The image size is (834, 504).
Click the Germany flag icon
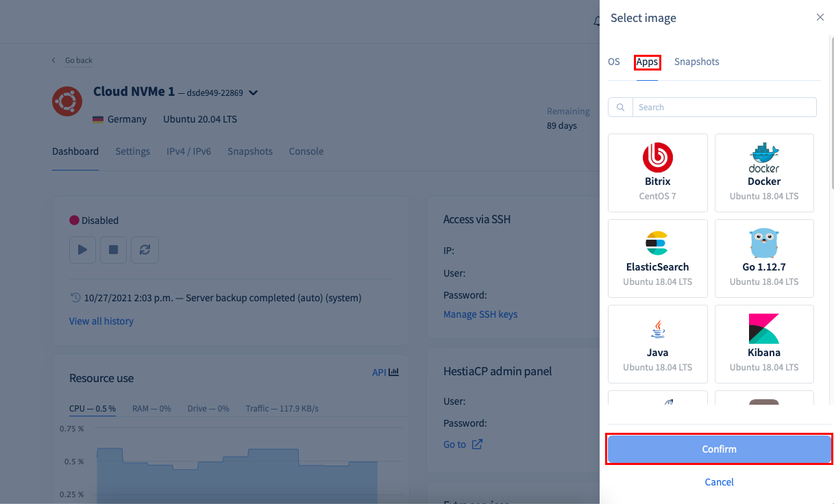click(x=98, y=119)
